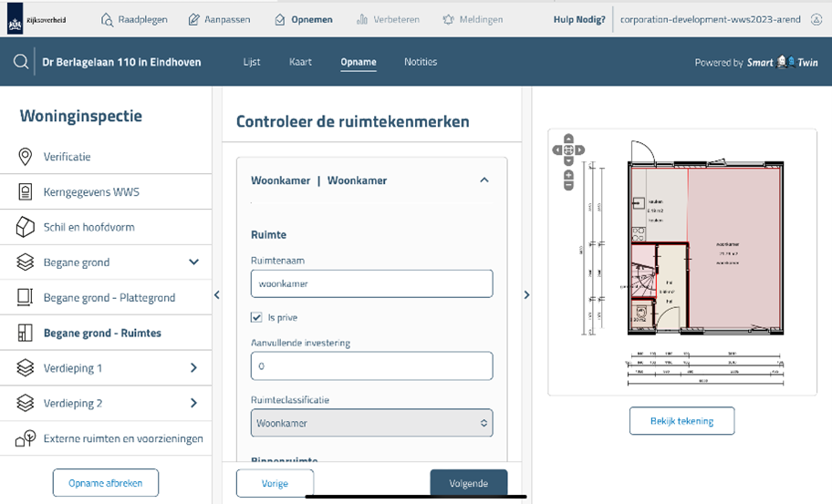Click the search magnifier icon

point(20,63)
